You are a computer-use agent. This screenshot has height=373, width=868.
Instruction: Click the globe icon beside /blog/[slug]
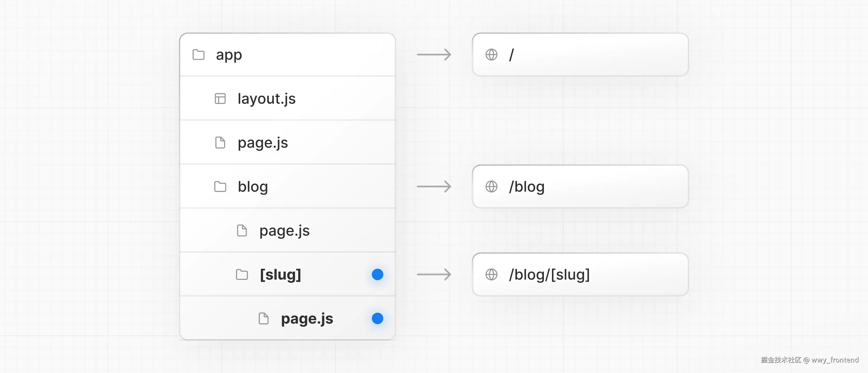[x=491, y=274]
